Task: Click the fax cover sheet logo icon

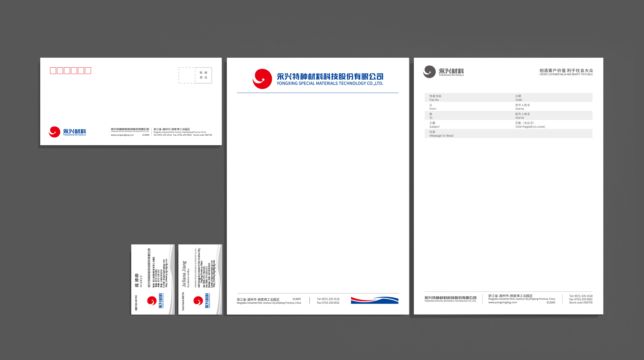Action: 429,71
